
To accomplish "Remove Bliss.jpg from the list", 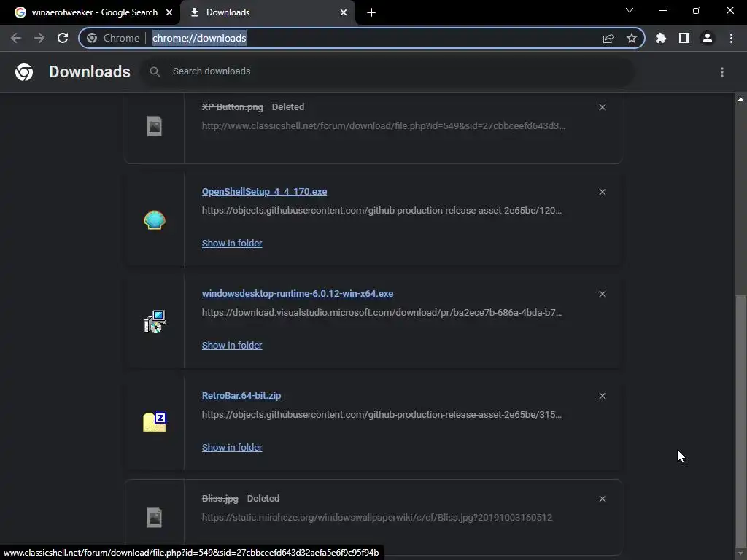I will 602,499.
